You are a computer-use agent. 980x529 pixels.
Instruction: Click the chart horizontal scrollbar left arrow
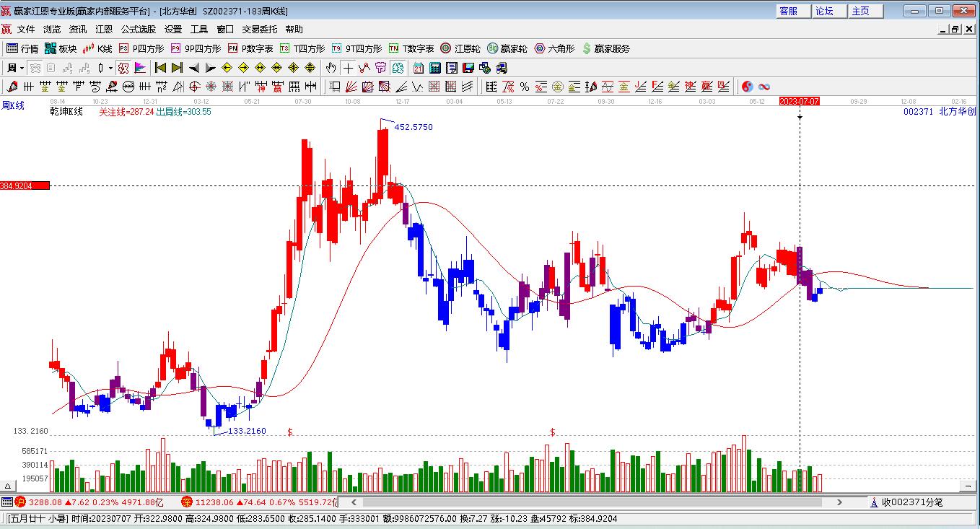point(354,502)
